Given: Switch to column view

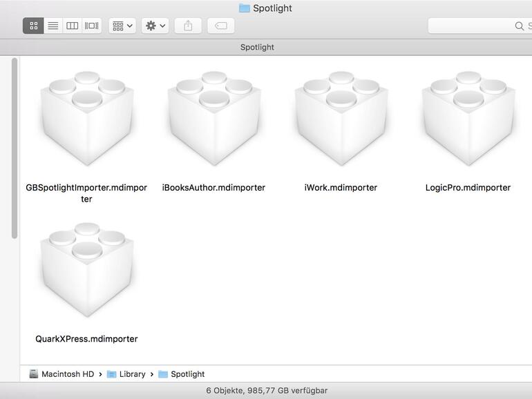Looking at the screenshot, I should coord(72,26).
